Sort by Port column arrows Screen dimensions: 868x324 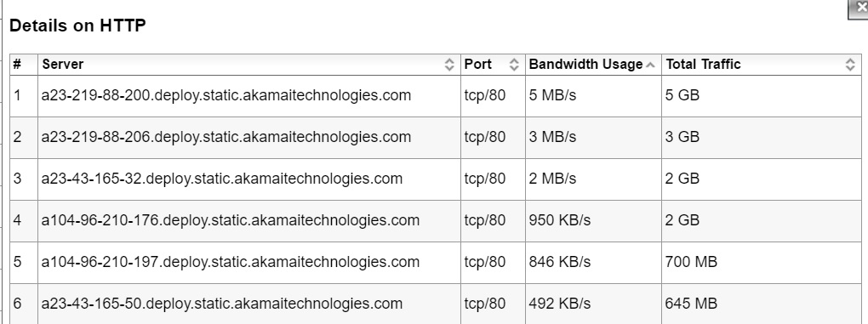[x=514, y=65]
